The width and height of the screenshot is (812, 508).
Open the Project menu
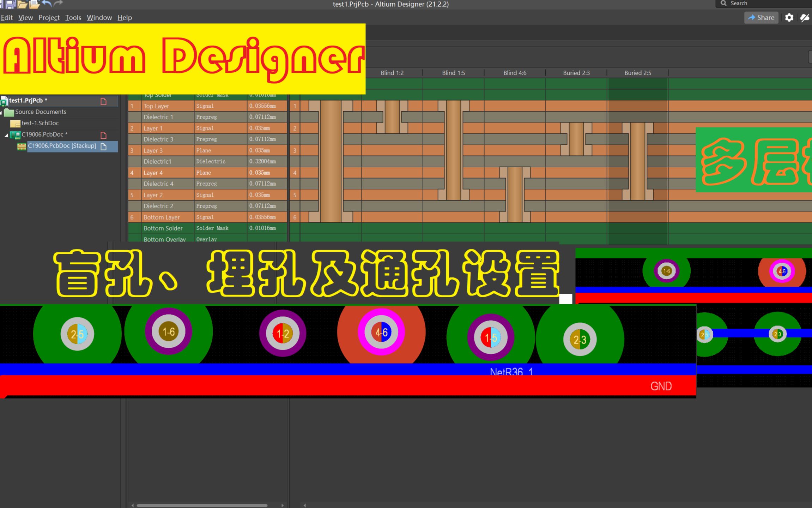click(x=49, y=17)
